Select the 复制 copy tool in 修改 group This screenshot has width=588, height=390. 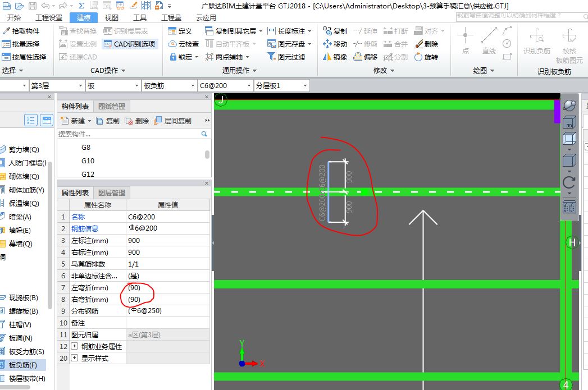pyautogui.click(x=335, y=31)
